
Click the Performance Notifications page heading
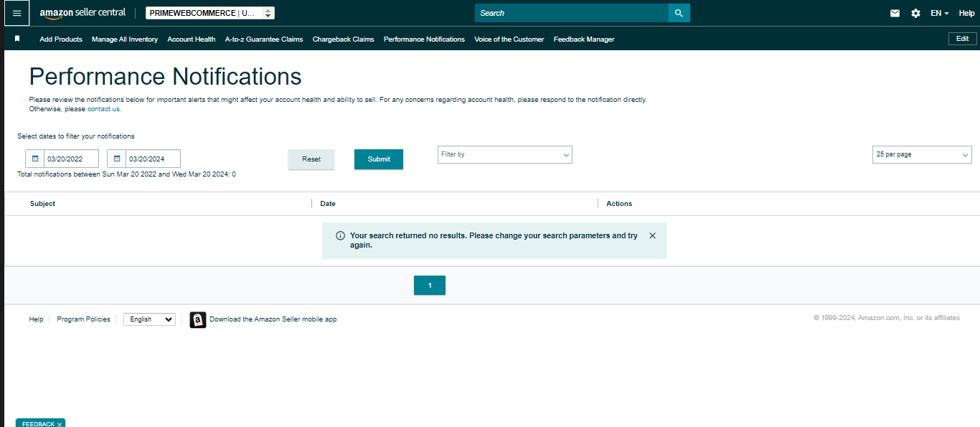tap(165, 77)
